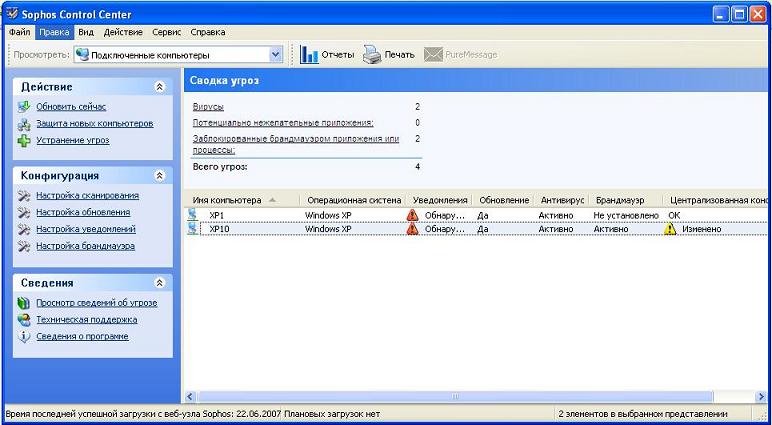Click the Техническая поддержка globe icon

click(24, 320)
